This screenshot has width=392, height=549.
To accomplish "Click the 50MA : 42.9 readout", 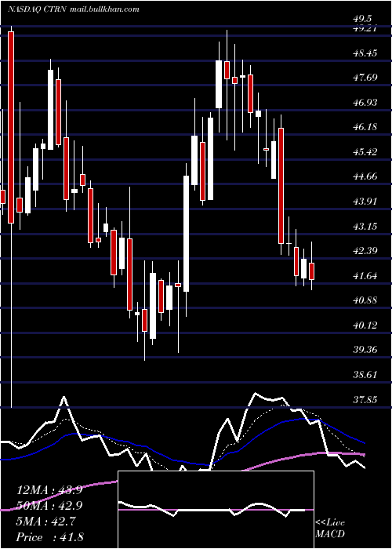I will 49,506.
